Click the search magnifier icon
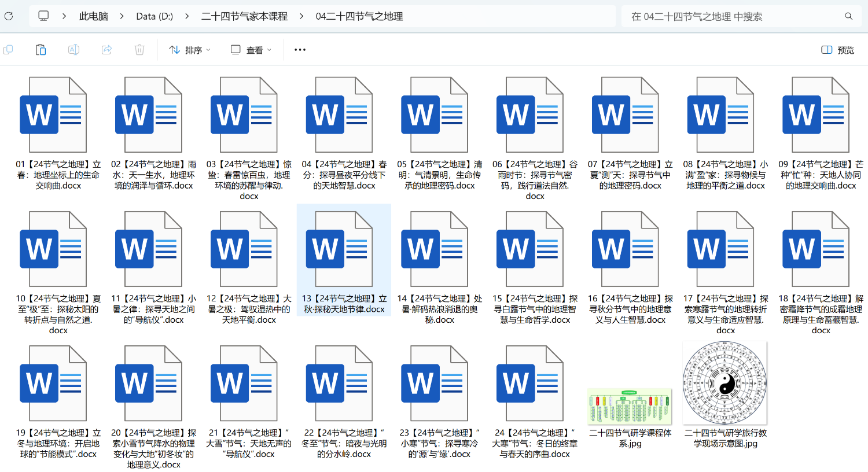 848,16
